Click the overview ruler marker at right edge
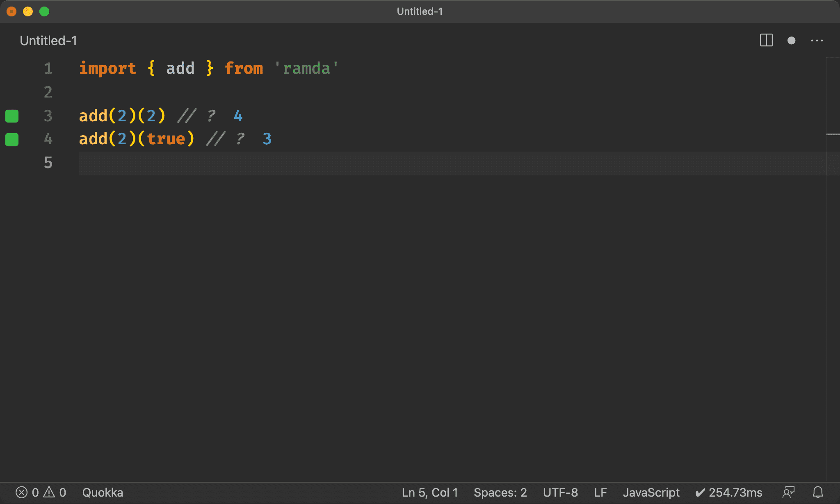The height and width of the screenshot is (504, 840). [833, 134]
